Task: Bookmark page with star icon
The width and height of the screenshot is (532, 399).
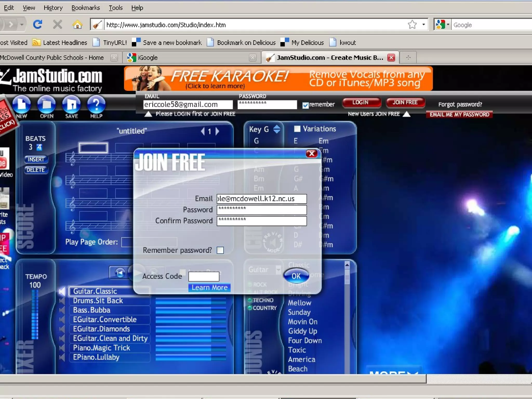Action: tap(412, 25)
